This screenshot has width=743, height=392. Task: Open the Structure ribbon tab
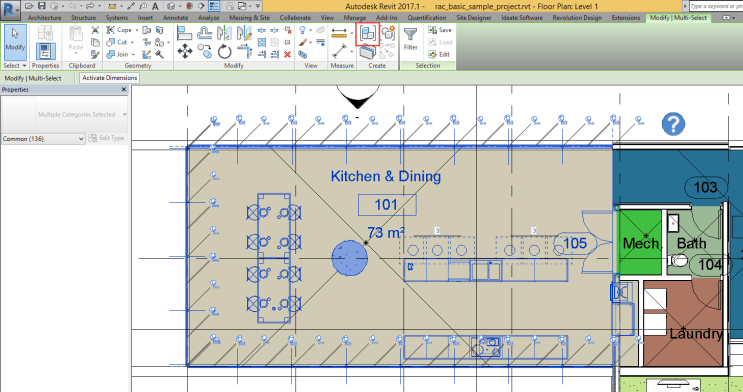click(x=83, y=18)
